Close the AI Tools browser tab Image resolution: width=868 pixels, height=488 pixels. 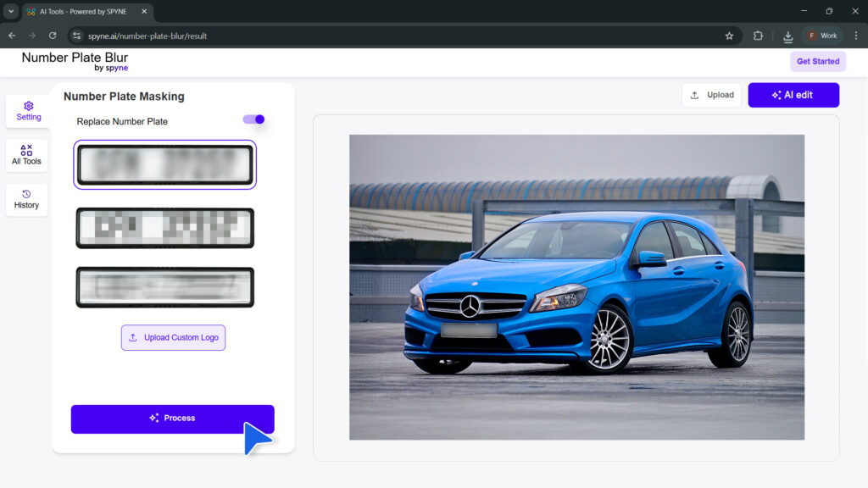(144, 12)
